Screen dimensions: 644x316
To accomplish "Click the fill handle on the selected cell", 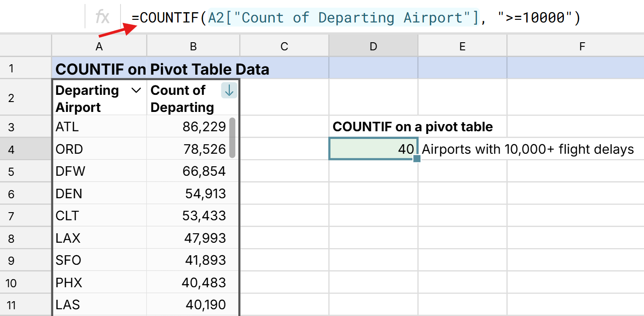I will (417, 159).
